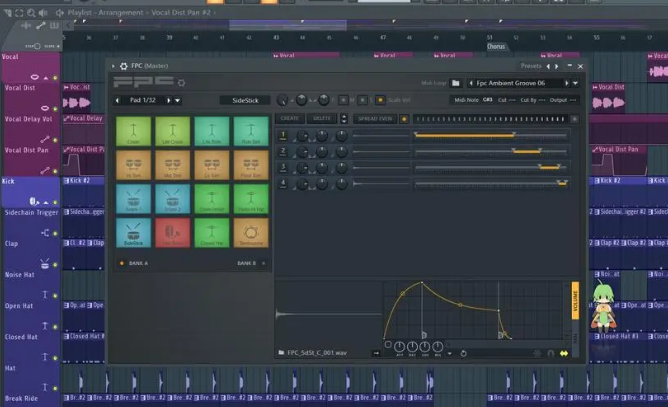This screenshot has height=407, width=668.
Task: Open the Midi Loop folder browser
Action: click(x=455, y=83)
